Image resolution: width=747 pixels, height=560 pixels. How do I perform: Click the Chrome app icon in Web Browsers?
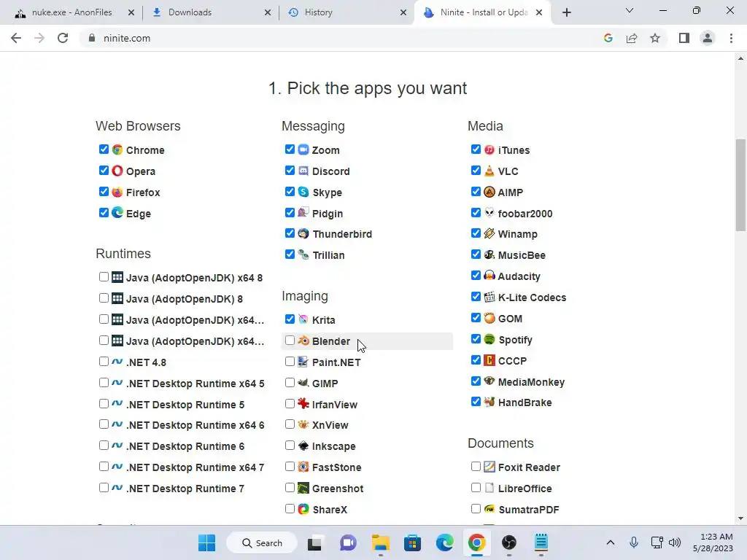pos(117,149)
